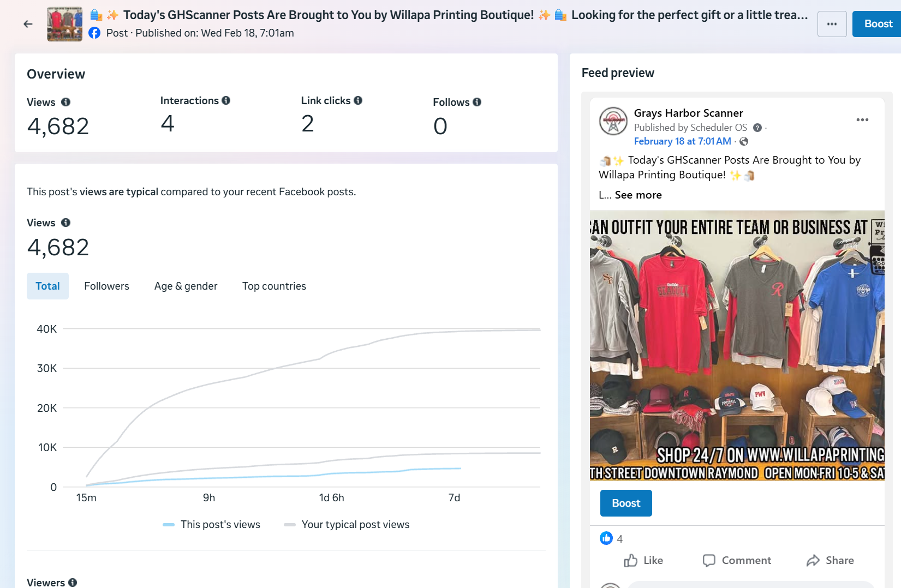Viewport: 901px width, 588px height.
Task: Open feed preview post options menu
Action: coord(862,120)
